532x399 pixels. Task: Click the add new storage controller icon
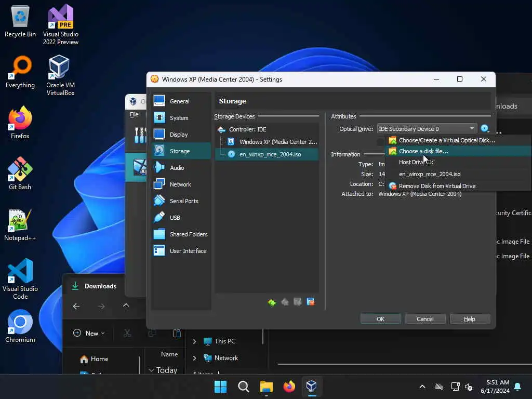pyautogui.click(x=272, y=302)
